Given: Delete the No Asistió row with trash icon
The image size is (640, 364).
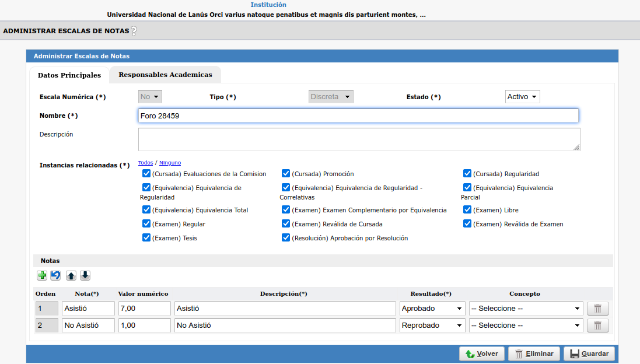Looking at the screenshot, I should point(597,325).
